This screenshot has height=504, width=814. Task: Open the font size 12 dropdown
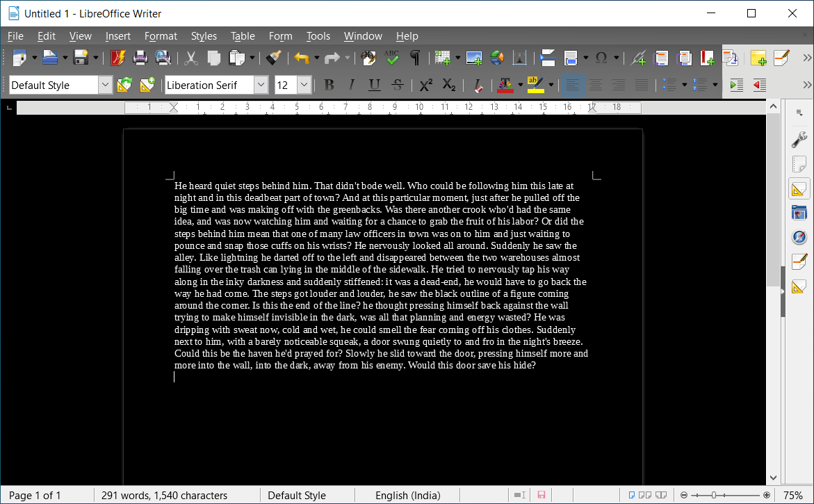304,85
